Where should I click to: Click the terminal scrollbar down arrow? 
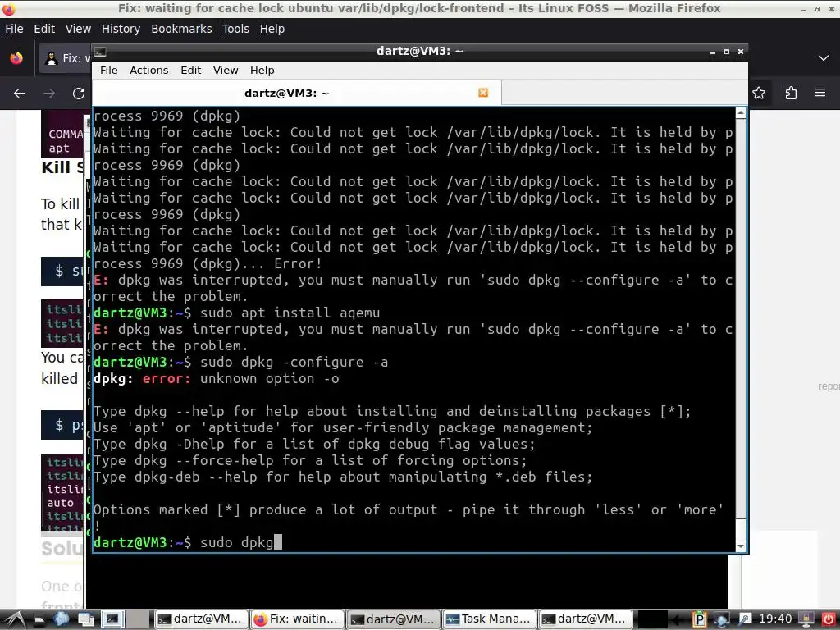(741, 546)
